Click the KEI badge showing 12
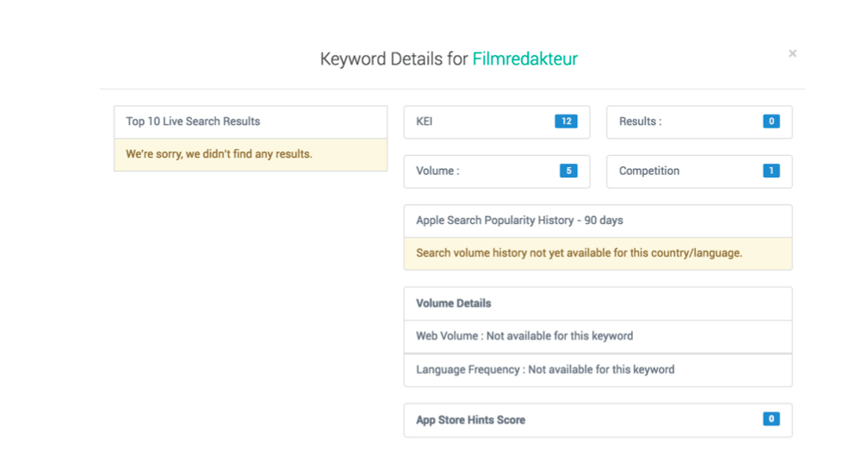This screenshot has height=460, width=868. 566,121
